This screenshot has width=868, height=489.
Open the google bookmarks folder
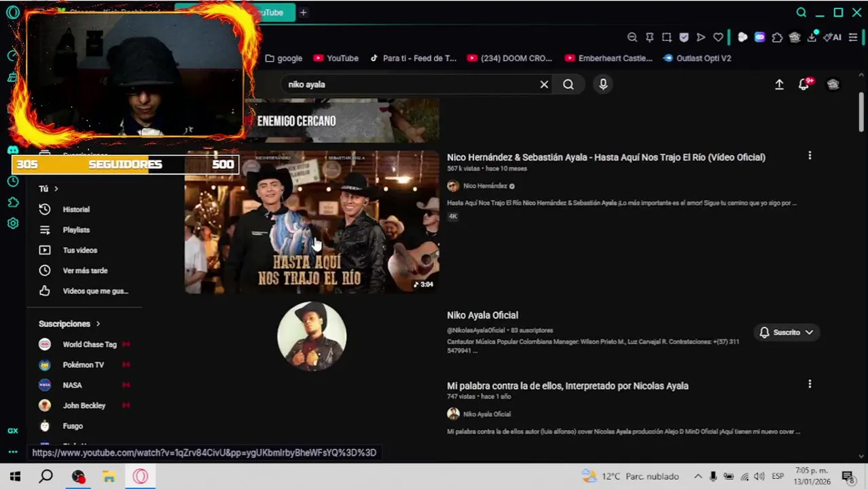click(x=283, y=58)
